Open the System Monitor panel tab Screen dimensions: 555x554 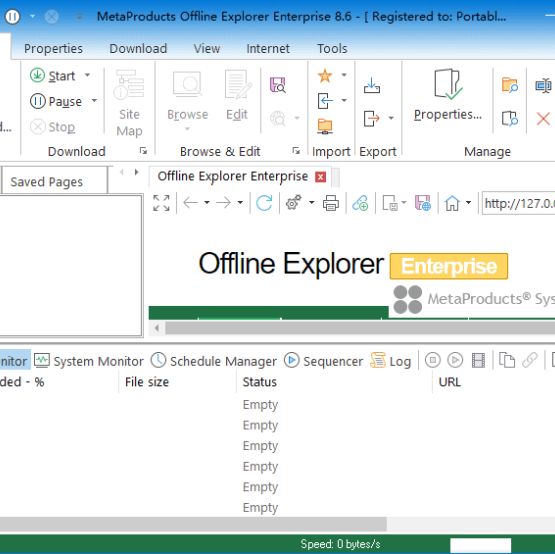pyautogui.click(x=88, y=361)
